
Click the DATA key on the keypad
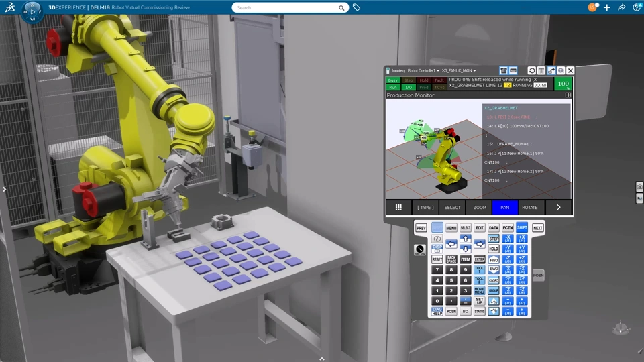(494, 228)
